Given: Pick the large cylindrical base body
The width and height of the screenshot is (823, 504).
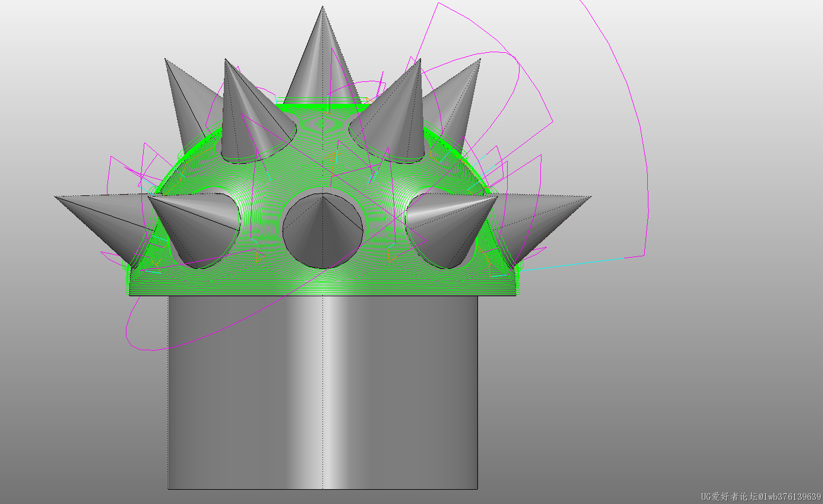Looking at the screenshot, I should click(322, 392).
